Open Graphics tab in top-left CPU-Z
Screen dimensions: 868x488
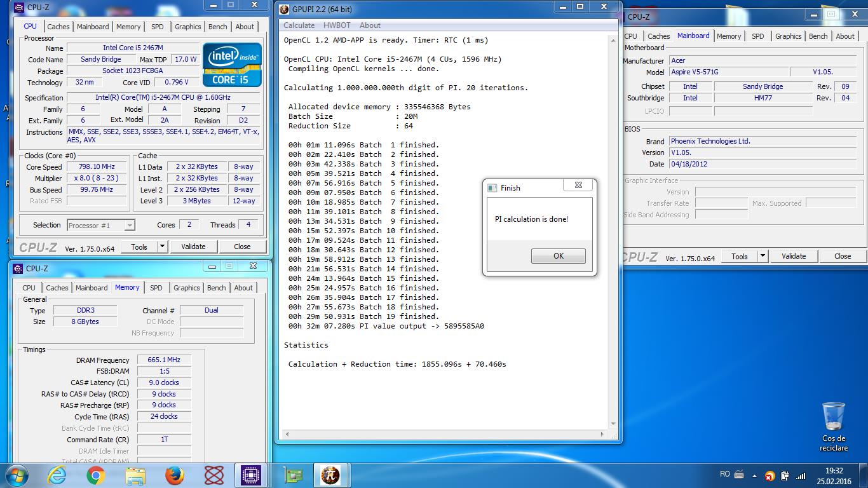tap(188, 27)
